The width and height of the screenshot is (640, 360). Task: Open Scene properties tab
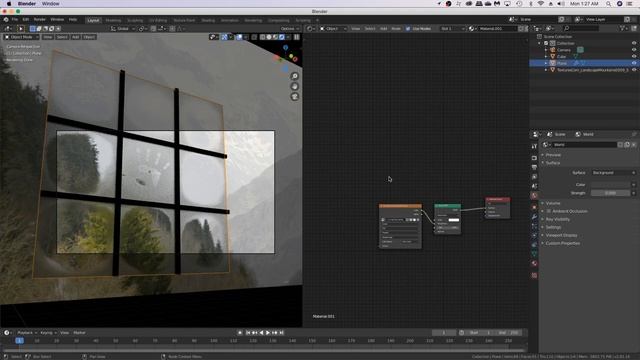tap(534, 186)
